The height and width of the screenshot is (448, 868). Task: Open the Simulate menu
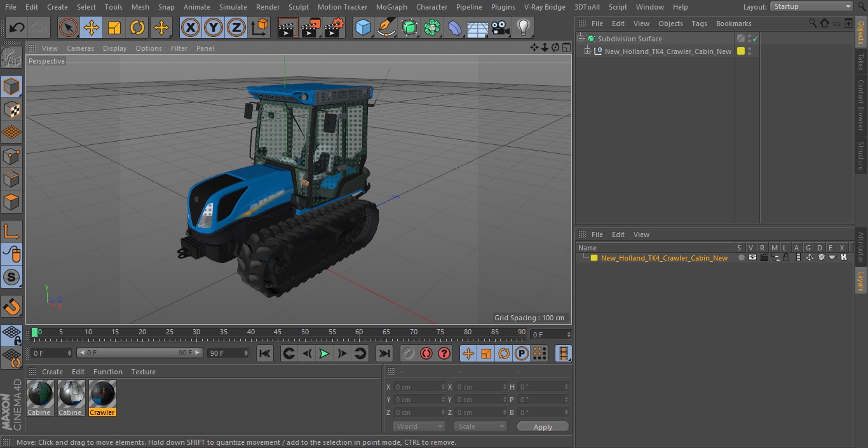(233, 7)
